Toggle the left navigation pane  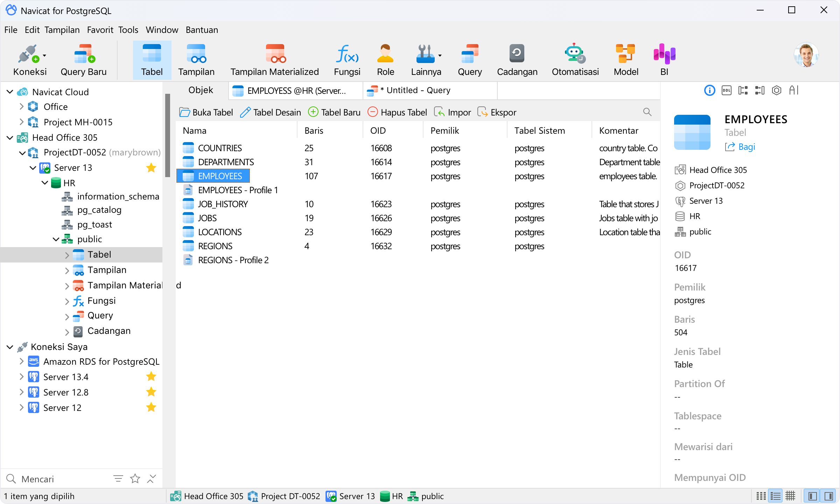pyautogui.click(x=813, y=496)
